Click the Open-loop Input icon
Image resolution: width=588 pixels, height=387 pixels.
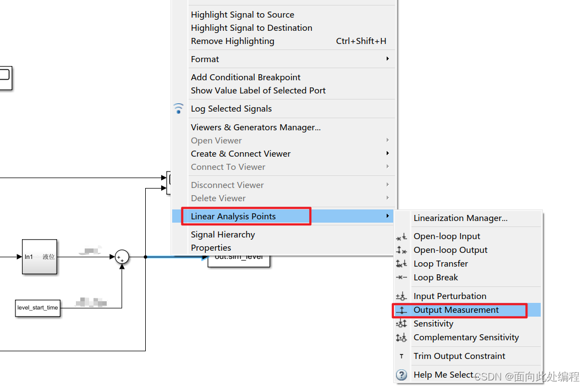tap(401, 237)
